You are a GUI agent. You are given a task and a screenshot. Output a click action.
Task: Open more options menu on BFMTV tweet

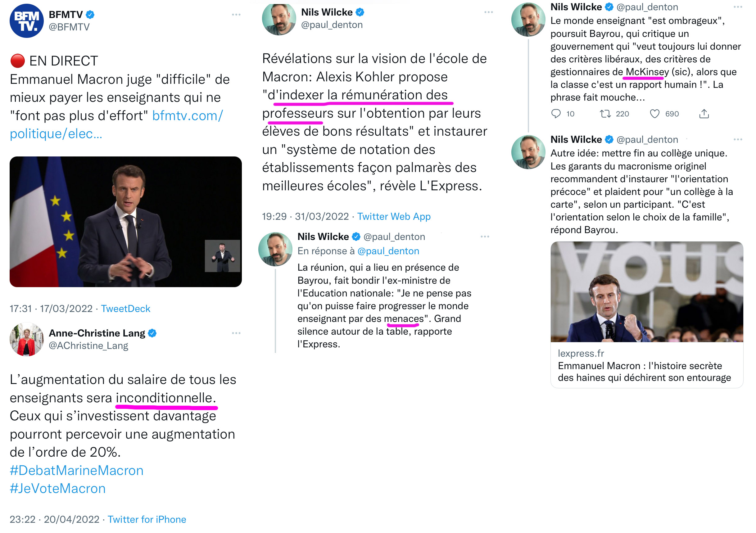236,15
